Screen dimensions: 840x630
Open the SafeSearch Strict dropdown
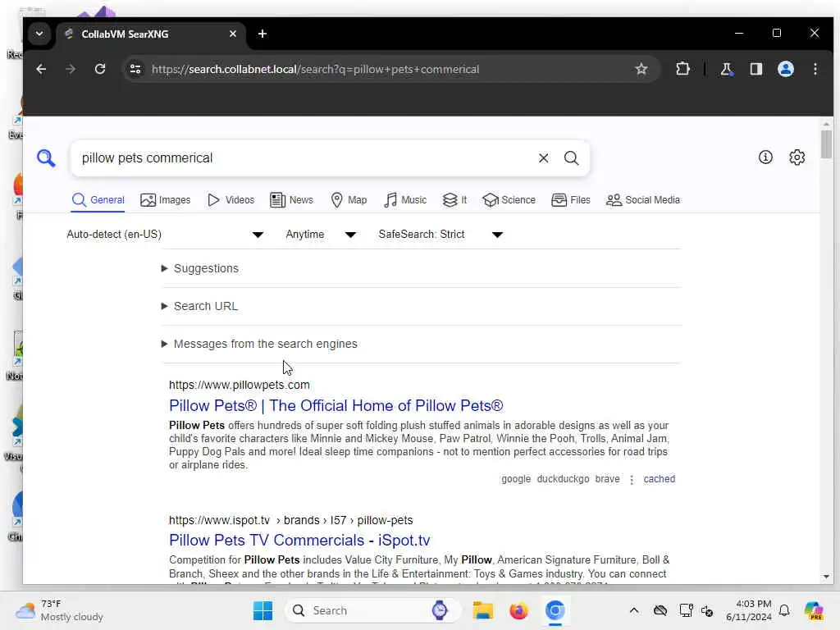coord(441,234)
